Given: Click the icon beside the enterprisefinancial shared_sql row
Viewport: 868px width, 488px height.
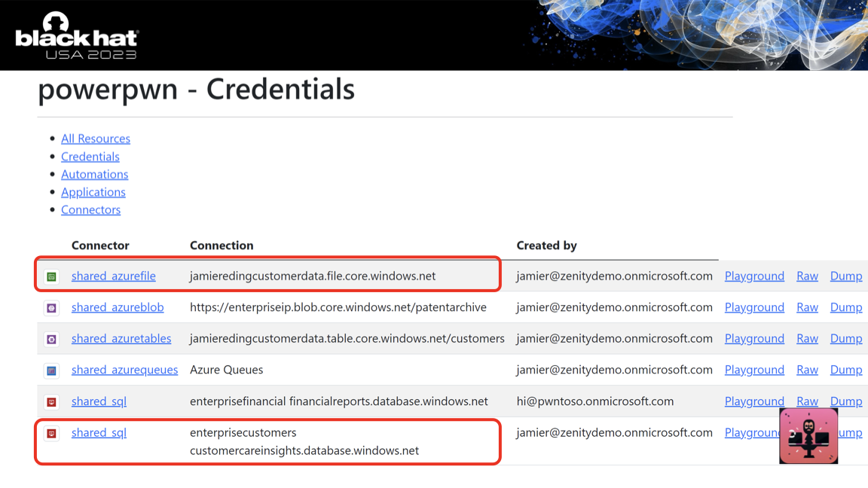Looking at the screenshot, I should [51, 401].
